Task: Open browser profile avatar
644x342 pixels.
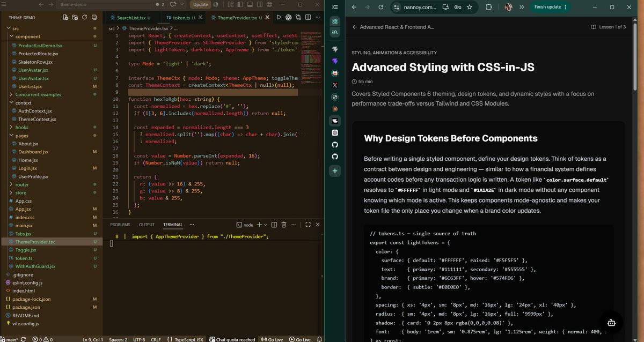Action: [508, 7]
